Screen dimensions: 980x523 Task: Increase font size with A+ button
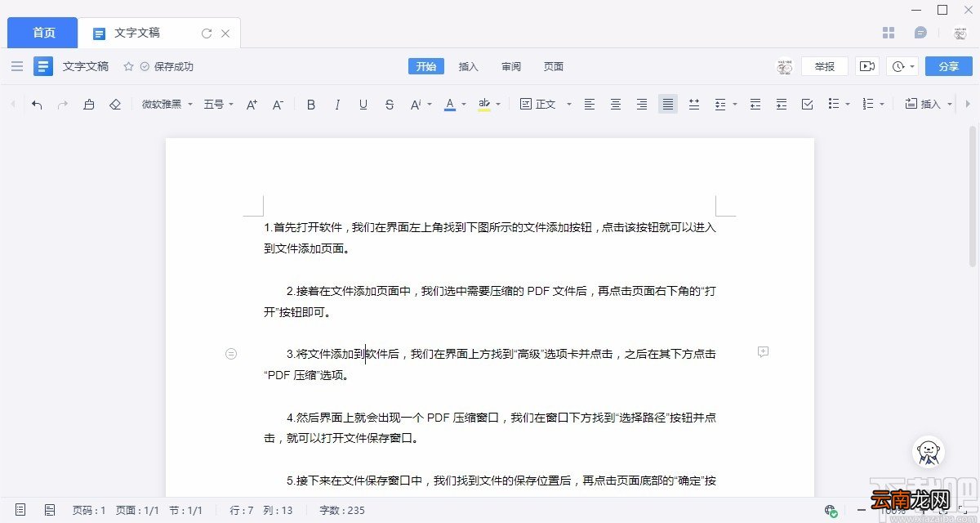tap(252, 105)
